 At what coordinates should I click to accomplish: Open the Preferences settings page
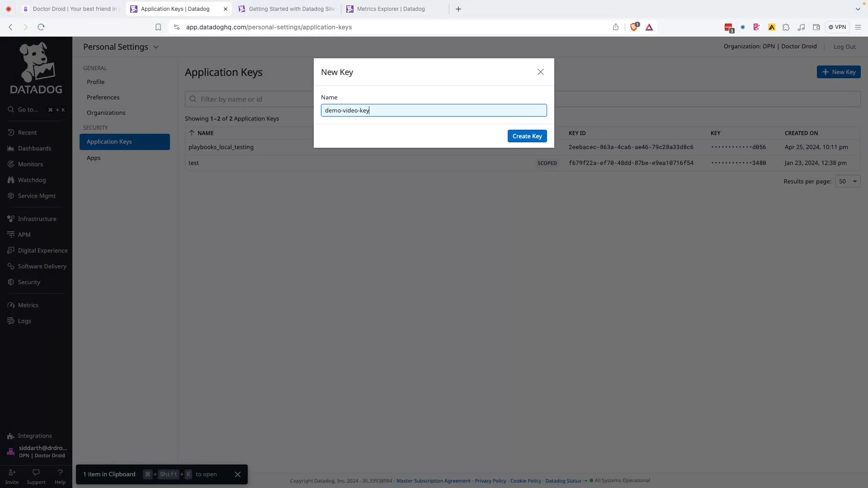click(x=103, y=97)
